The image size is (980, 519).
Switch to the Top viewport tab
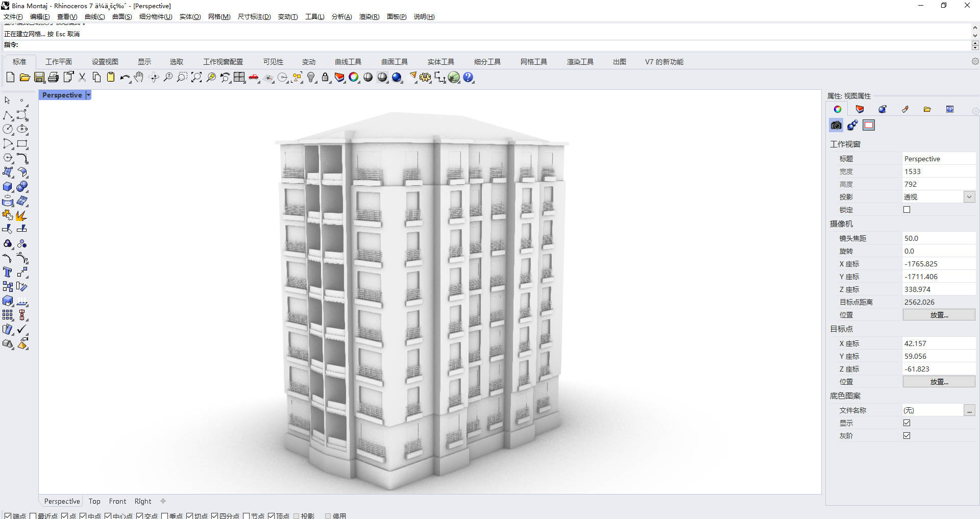coord(94,501)
